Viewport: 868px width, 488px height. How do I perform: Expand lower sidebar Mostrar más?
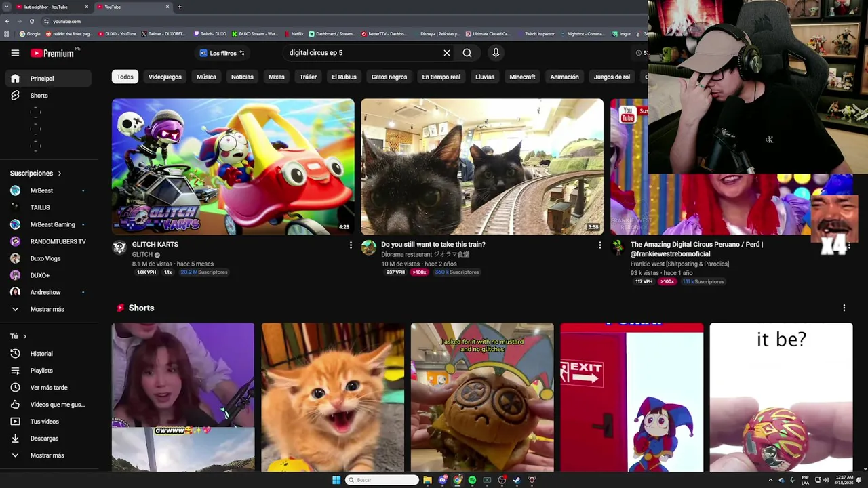(x=47, y=455)
